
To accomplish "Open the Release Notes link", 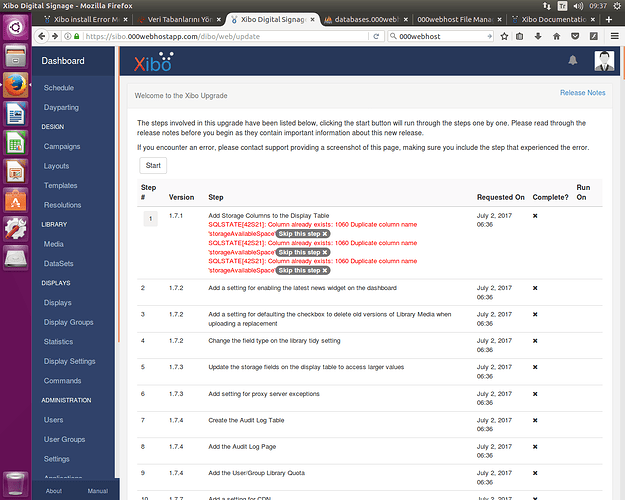I will click(582, 93).
